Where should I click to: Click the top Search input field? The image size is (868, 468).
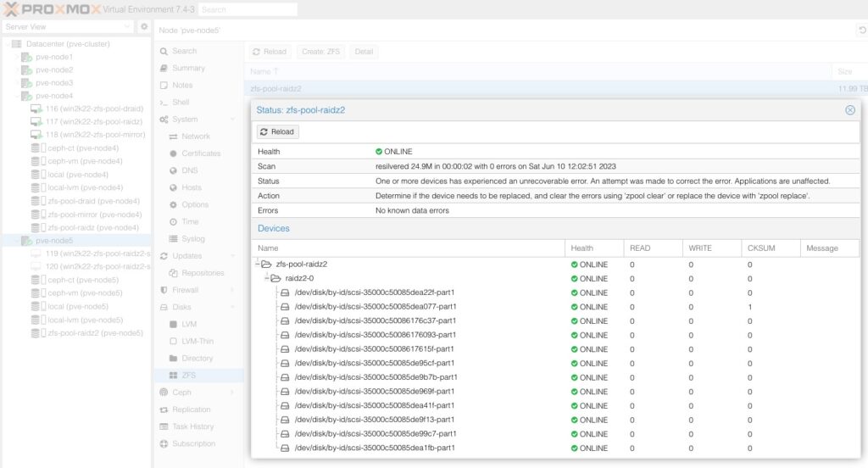tap(247, 9)
